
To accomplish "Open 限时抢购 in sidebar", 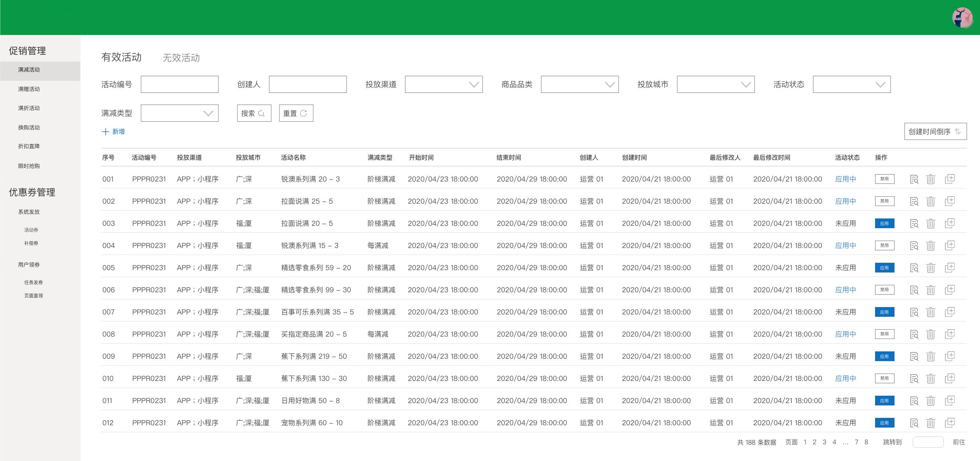I will click(29, 166).
